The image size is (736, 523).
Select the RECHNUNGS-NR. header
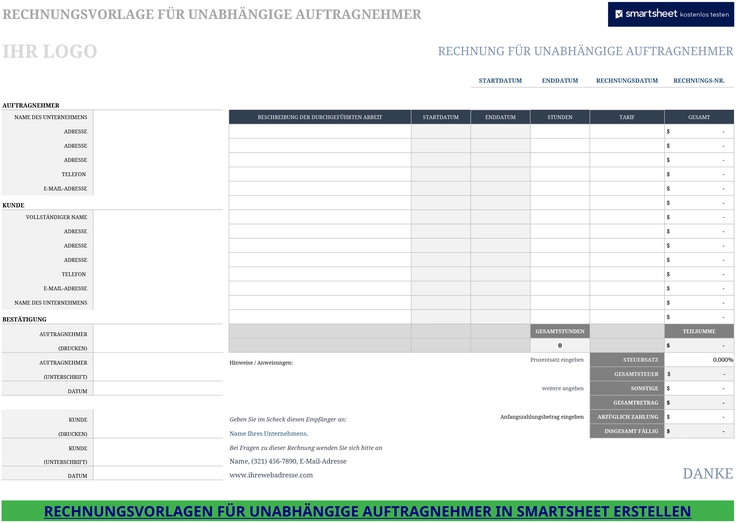[x=698, y=81]
